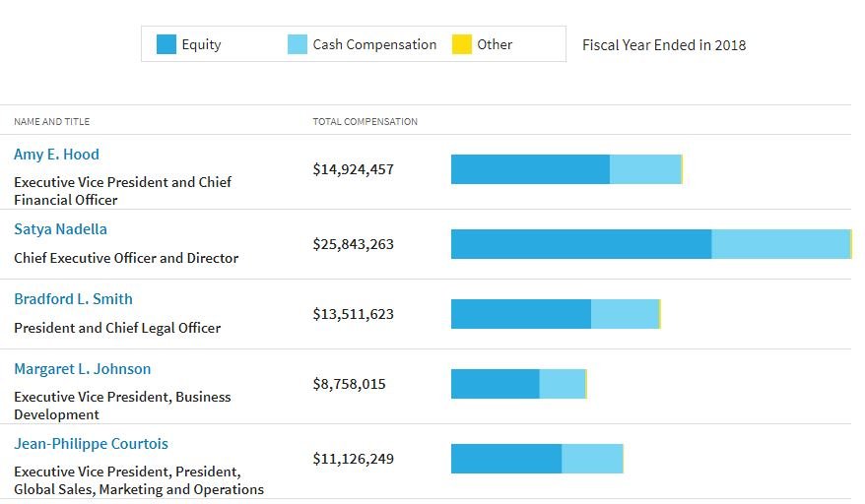Click Amy E. Hood's cash compensation segment

coord(645,169)
